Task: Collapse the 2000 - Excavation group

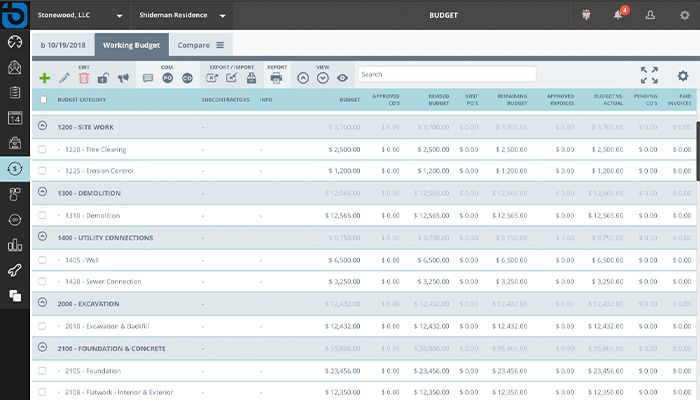Action: [x=42, y=303]
